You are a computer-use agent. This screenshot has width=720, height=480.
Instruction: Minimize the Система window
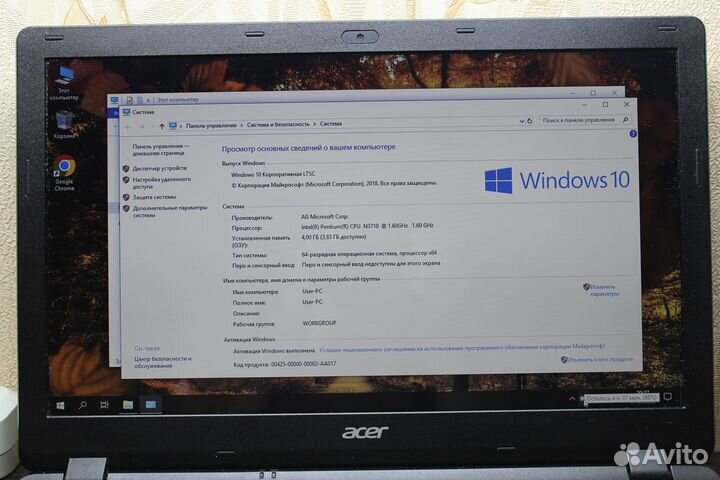click(585, 106)
